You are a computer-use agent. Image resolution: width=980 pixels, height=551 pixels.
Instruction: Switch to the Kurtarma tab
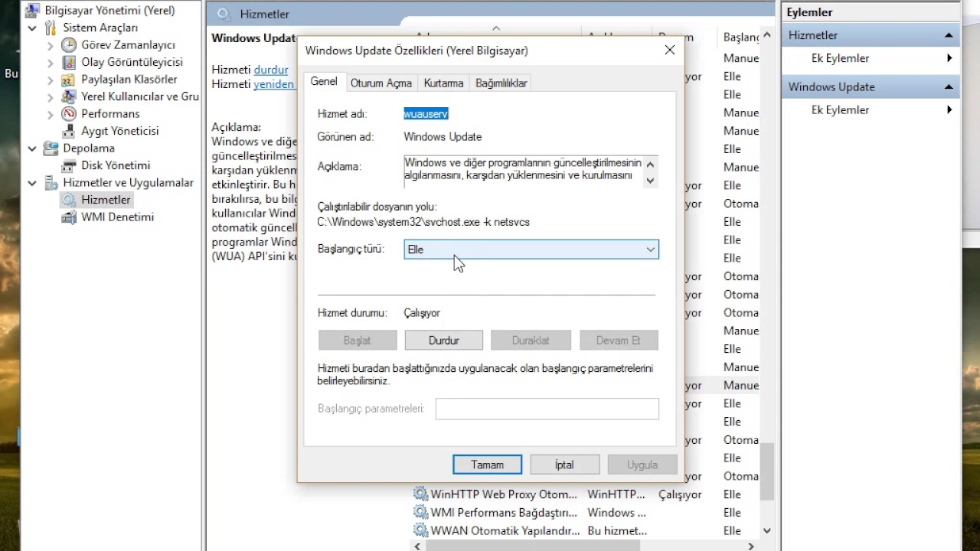click(x=443, y=83)
